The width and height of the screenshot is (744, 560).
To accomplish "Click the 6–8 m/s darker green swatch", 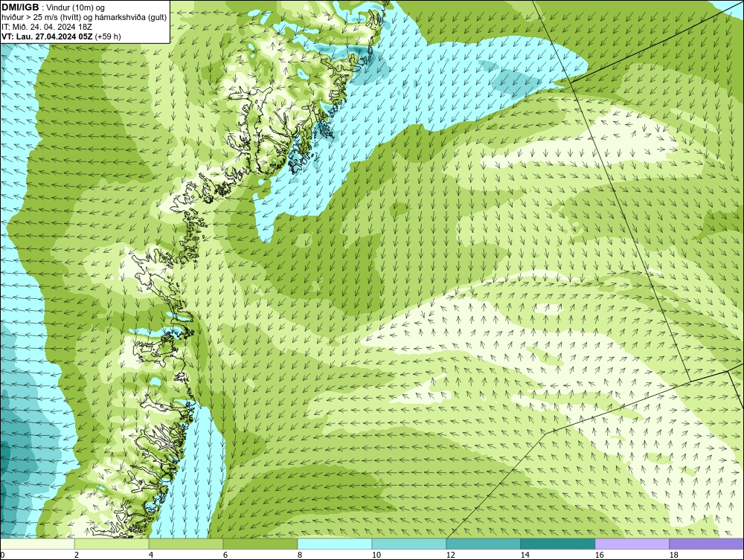I will 260,544.
